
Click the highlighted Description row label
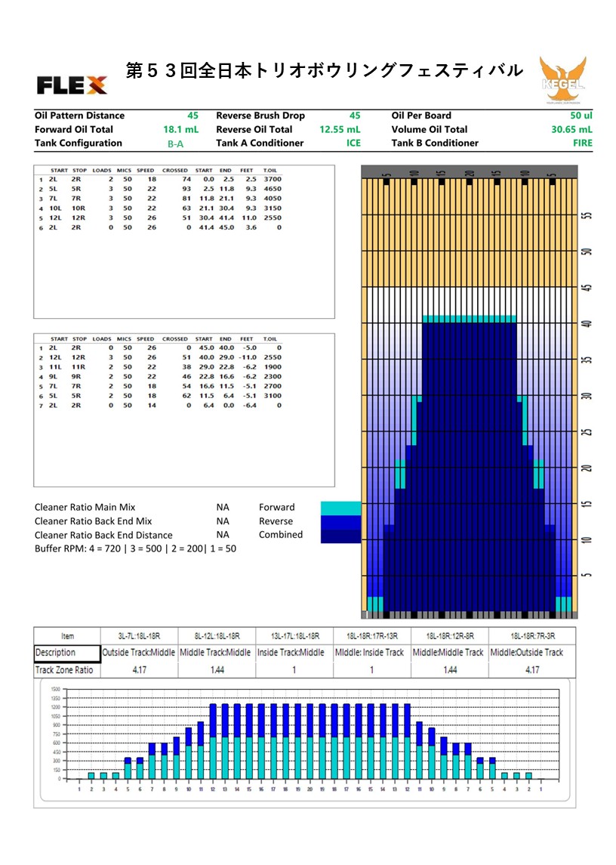point(67,653)
